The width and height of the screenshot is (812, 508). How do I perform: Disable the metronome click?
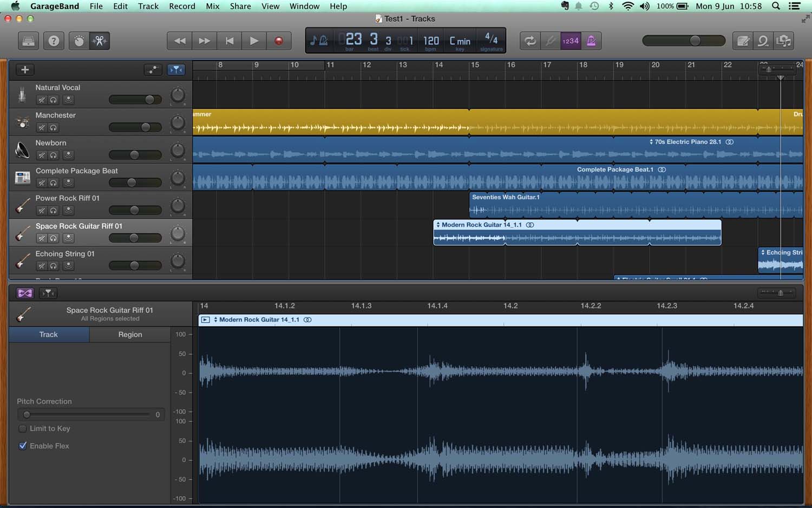591,41
